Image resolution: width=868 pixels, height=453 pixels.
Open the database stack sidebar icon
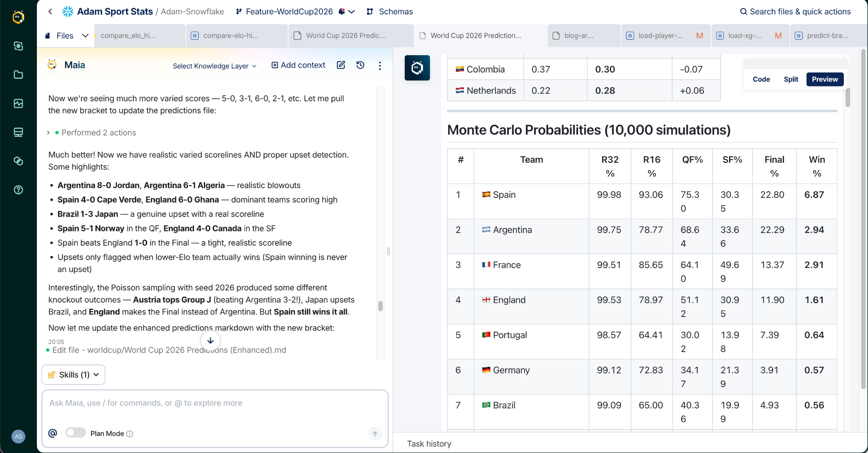click(18, 132)
